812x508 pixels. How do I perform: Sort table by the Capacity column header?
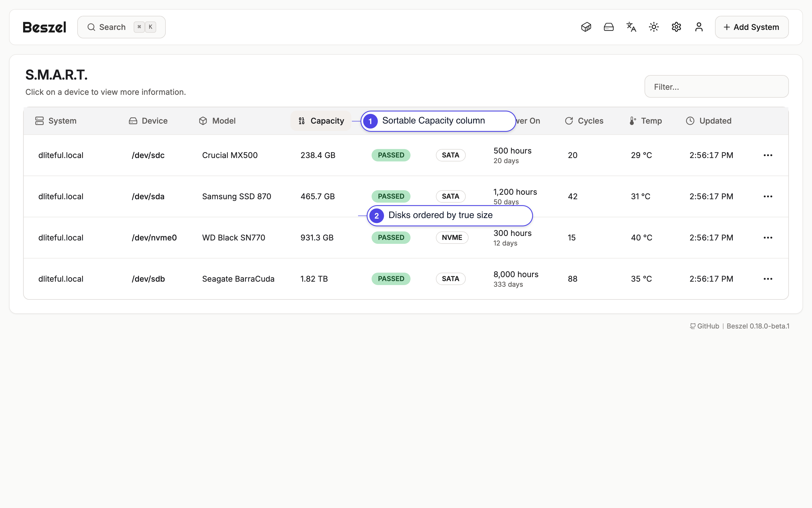(x=321, y=121)
